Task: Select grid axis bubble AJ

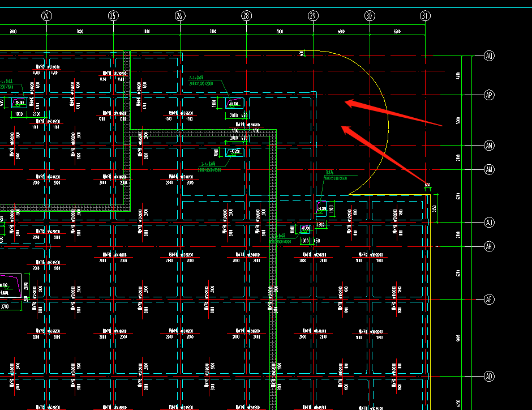Action: 489,223
